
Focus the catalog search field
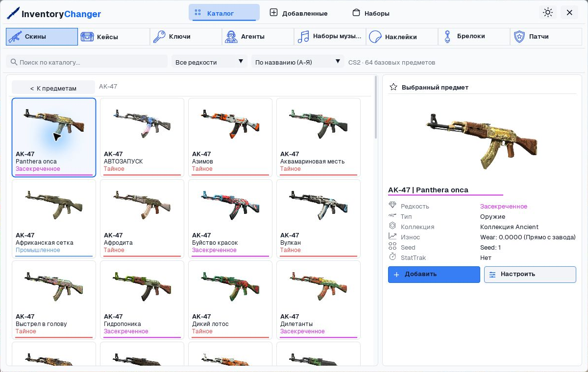87,62
